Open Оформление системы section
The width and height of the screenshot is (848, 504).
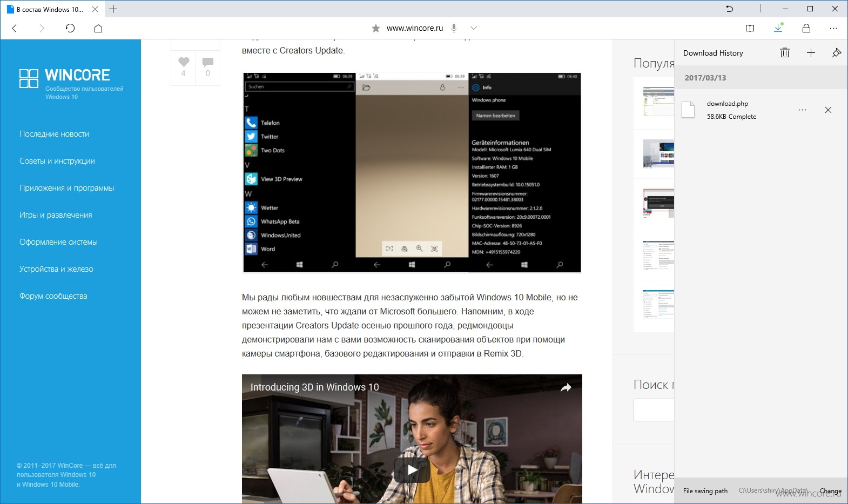point(58,242)
